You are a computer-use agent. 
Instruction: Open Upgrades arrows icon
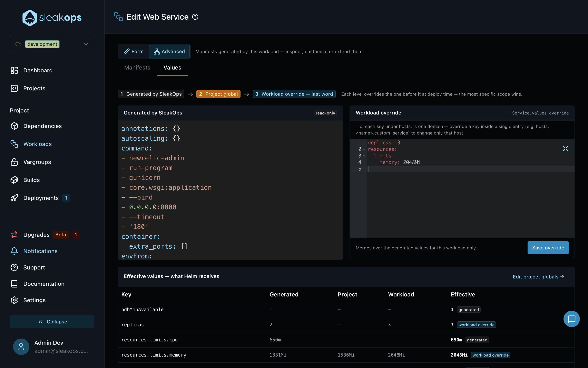tap(14, 235)
